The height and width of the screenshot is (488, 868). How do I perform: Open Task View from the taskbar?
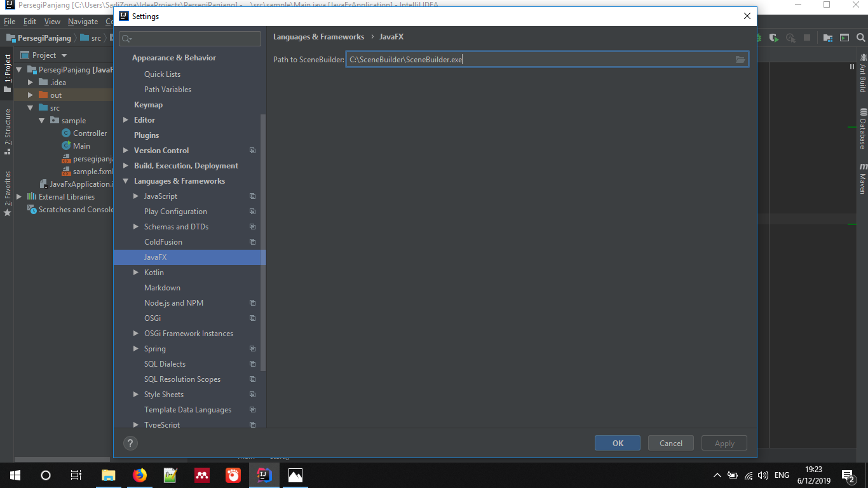click(76, 475)
